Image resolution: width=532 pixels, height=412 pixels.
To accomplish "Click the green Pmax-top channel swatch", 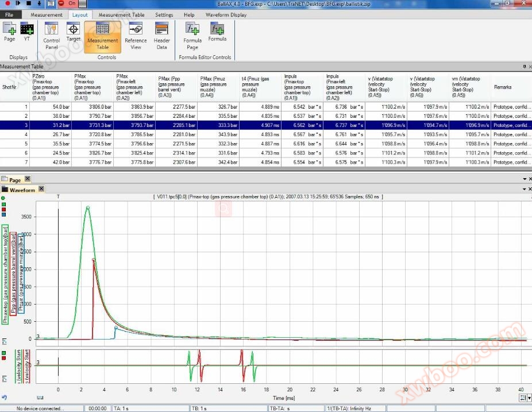I will click(x=4, y=204).
